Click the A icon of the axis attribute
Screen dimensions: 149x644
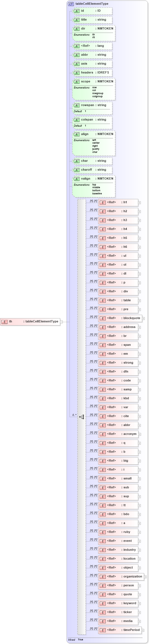[77, 64]
